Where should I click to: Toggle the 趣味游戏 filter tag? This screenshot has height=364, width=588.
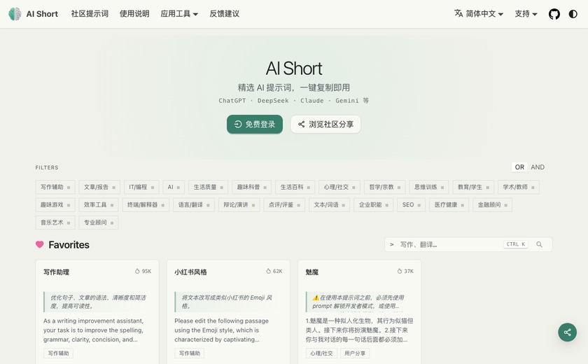tap(55, 204)
